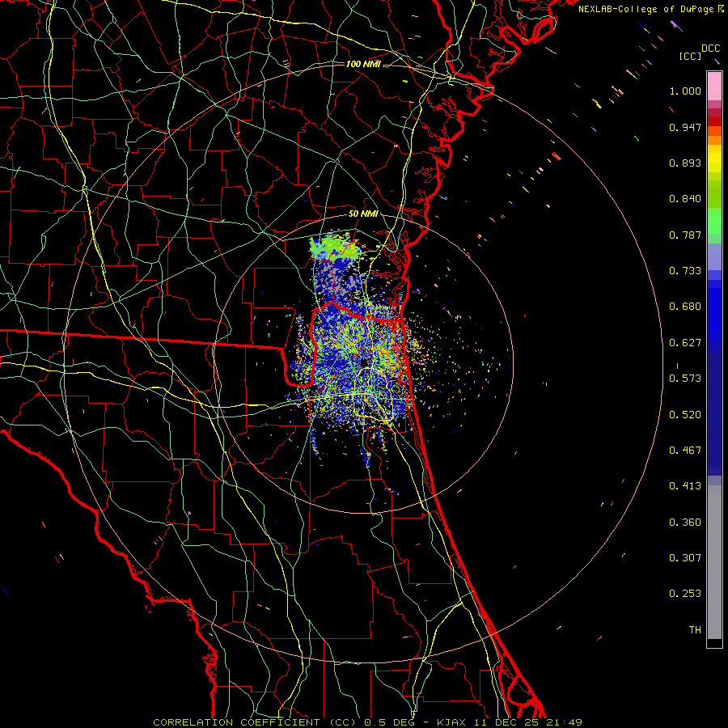Click the 0.413 scale value
Viewport: 728px width, 728px height.
685,486
